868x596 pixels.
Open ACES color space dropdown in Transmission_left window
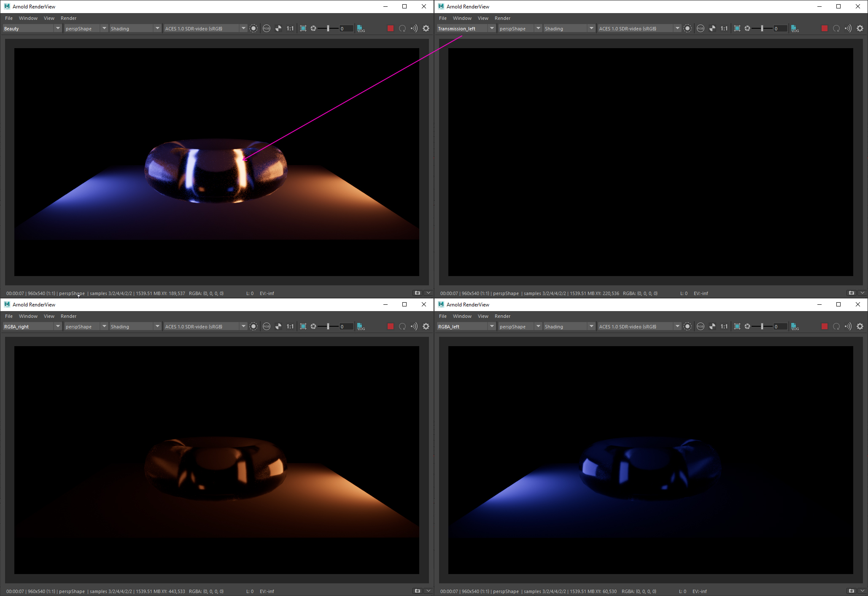click(639, 29)
